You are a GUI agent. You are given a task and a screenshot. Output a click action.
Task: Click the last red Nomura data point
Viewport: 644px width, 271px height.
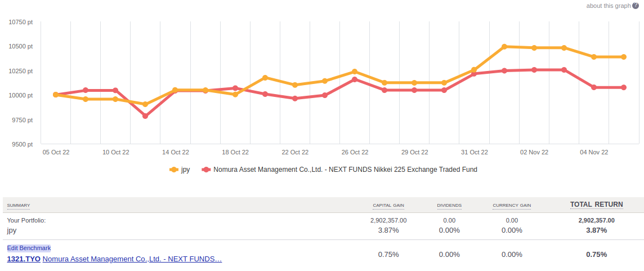tap(624, 87)
